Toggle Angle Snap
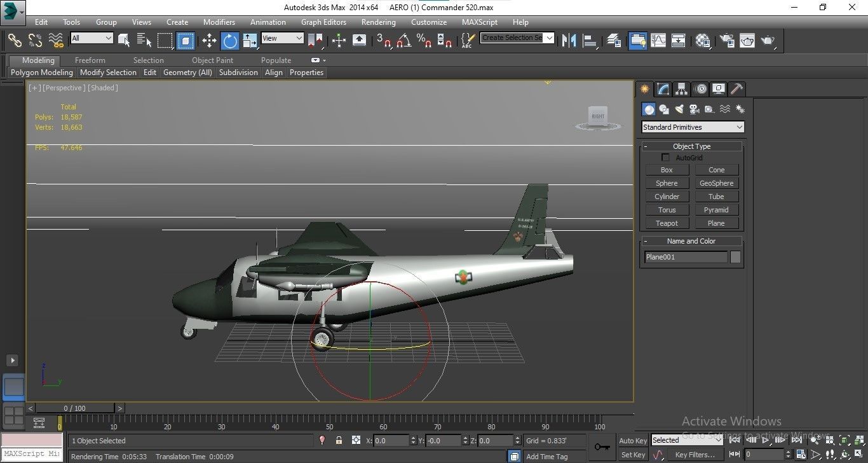The image size is (868, 463). pyautogui.click(x=403, y=40)
